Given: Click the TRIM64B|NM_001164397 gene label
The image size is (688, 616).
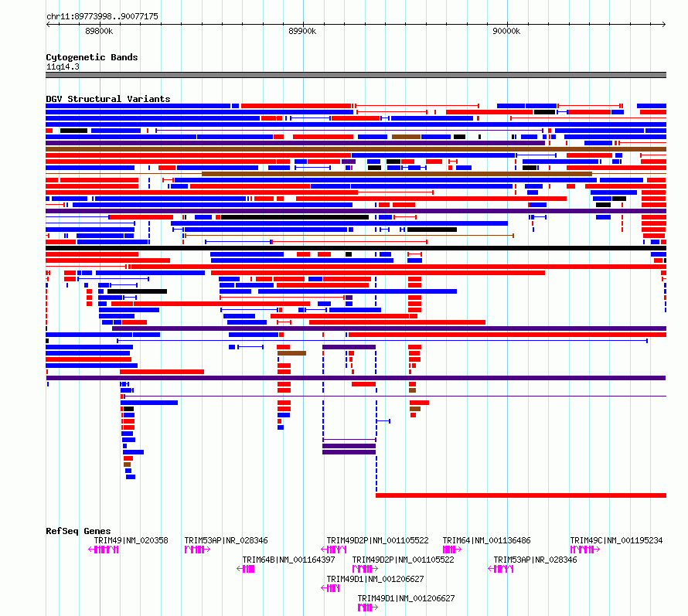Looking at the screenshot, I should pyautogui.click(x=288, y=560).
